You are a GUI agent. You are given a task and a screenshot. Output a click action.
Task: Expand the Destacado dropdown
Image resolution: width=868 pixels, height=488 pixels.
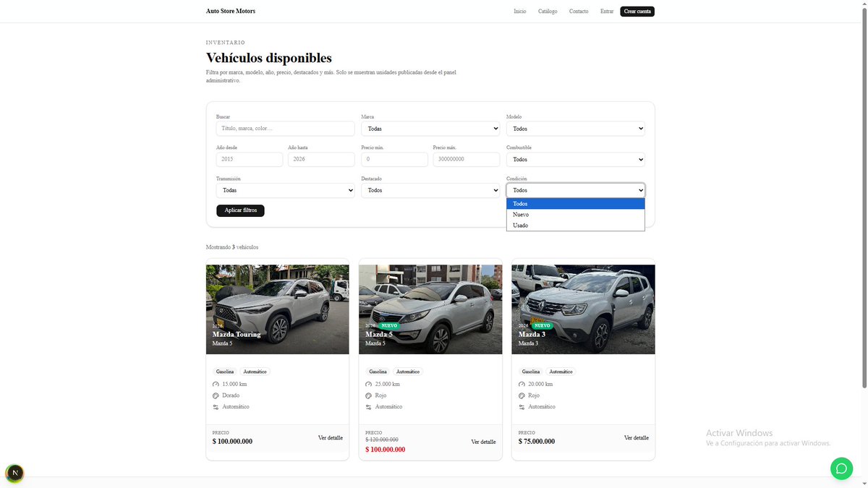pyautogui.click(x=430, y=190)
